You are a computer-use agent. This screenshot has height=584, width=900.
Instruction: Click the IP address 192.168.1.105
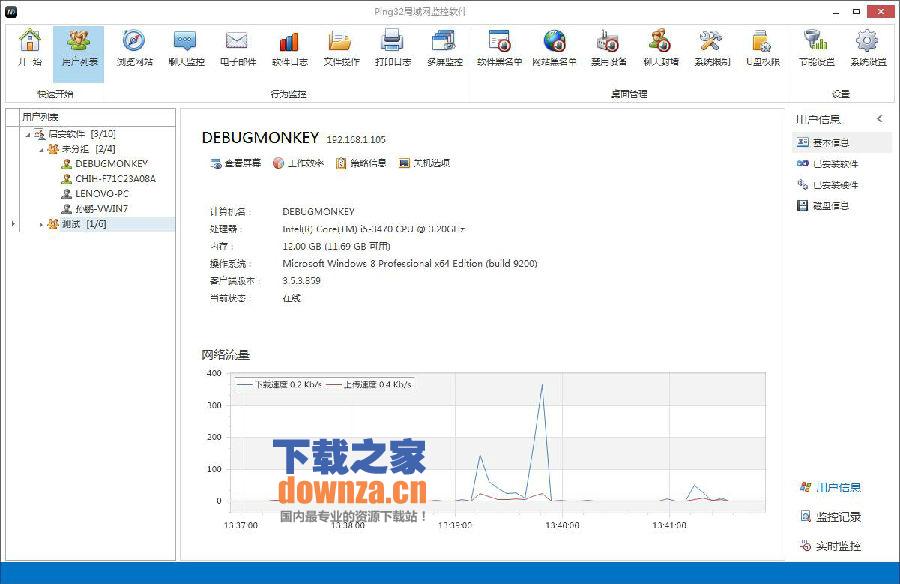coord(356,139)
